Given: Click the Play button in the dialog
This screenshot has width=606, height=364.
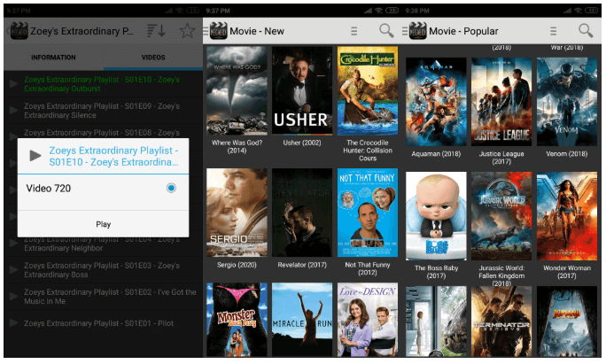Looking at the screenshot, I should [x=103, y=224].
